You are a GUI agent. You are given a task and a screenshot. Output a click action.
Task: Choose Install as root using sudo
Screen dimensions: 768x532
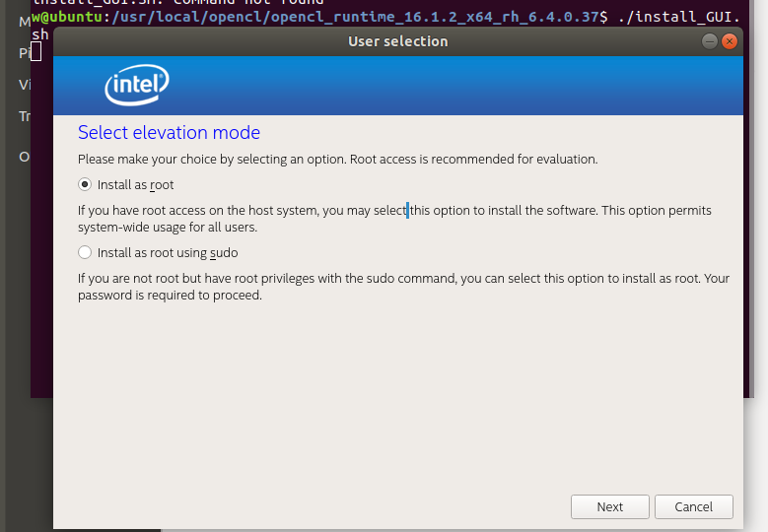coord(86,252)
